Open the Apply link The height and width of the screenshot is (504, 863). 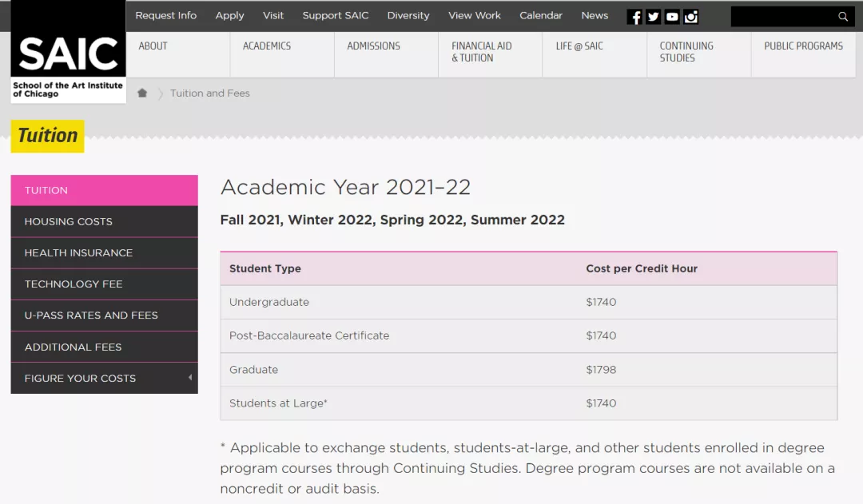[x=229, y=15]
